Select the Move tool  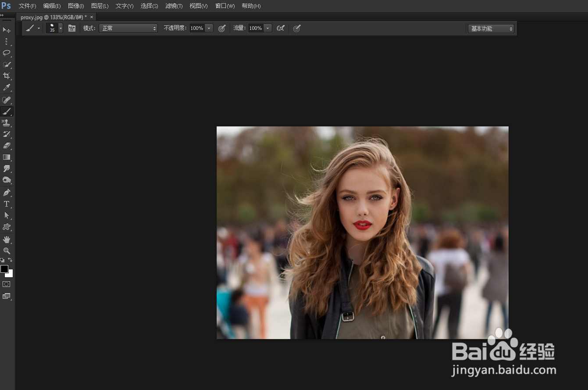[7, 30]
